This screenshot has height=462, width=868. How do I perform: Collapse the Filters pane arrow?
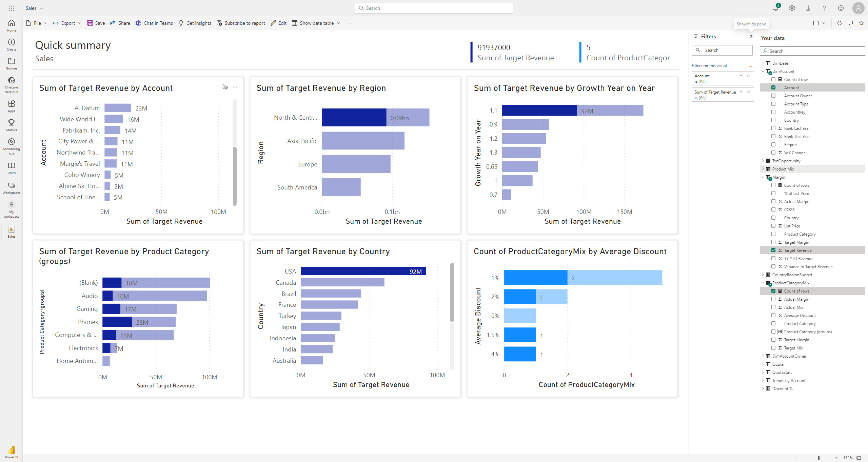[751, 36]
